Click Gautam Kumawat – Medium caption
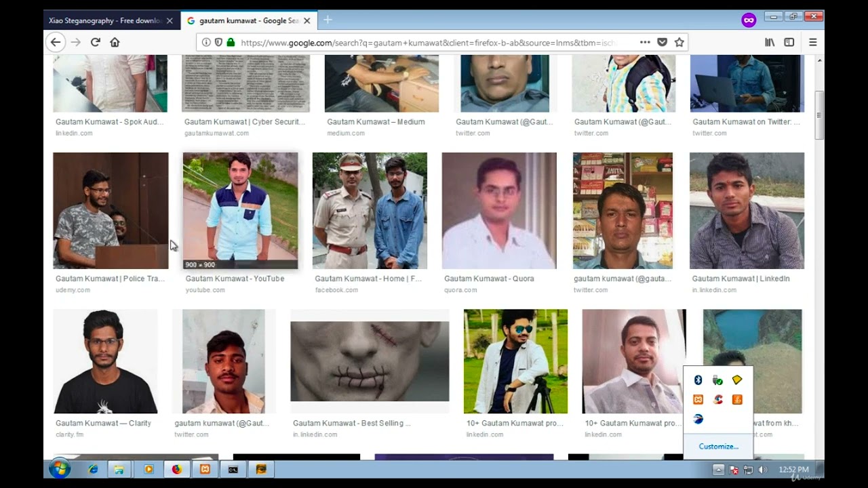This screenshot has width=868, height=488. tap(376, 122)
